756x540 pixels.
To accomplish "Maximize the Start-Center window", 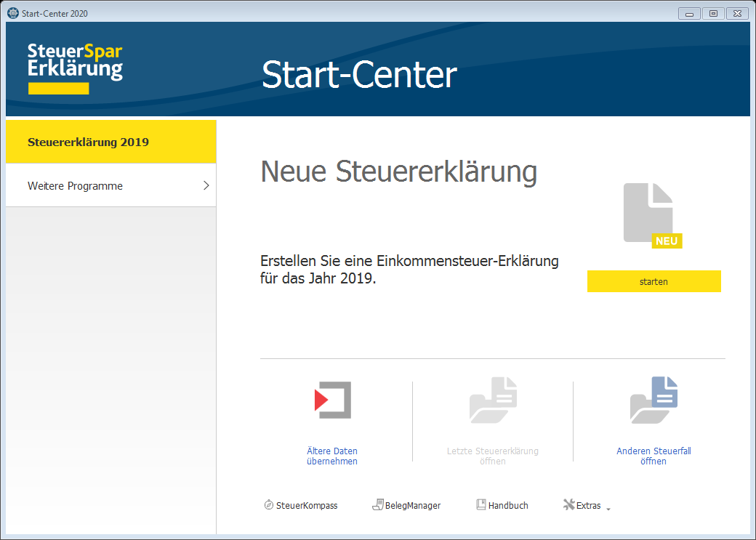I will coord(714,14).
